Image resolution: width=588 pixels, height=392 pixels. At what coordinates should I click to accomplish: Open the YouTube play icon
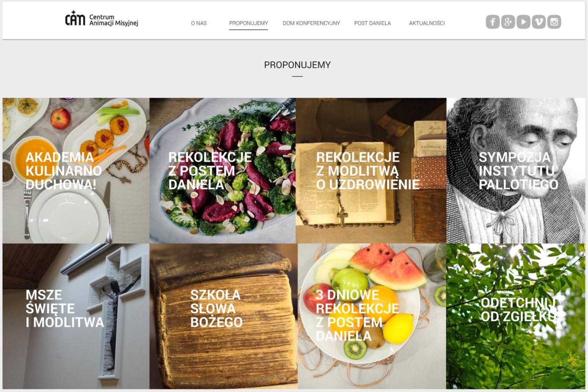tap(523, 22)
